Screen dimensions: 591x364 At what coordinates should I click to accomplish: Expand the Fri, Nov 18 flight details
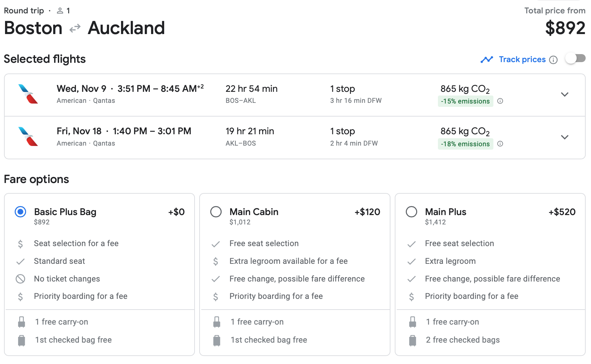tap(565, 137)
